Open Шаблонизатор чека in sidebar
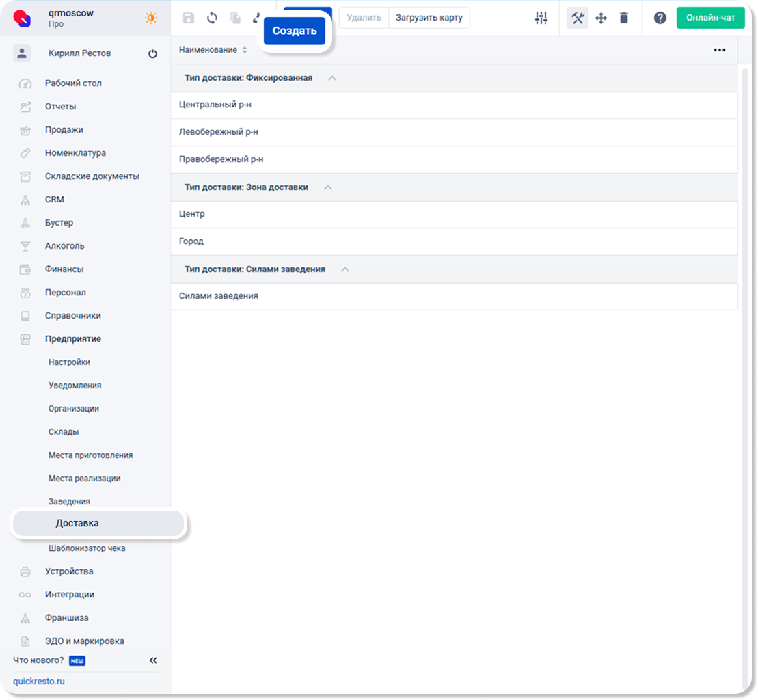The height and width of the screenshot is (700, 758). (x=87, y=548)
